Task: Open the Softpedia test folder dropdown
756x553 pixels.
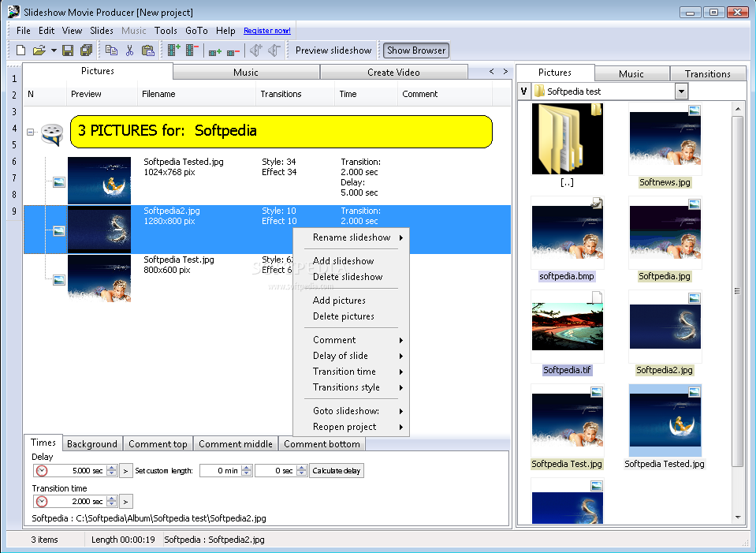Action: pyautogui.click(x=681, y=91)
